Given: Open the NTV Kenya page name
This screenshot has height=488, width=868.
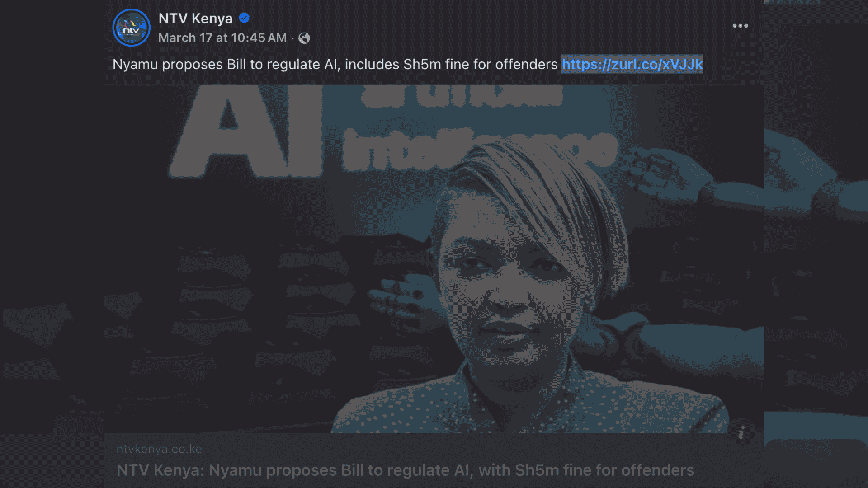Looking at the screenshot, I should pyautogui.click(x=195, y=19).
